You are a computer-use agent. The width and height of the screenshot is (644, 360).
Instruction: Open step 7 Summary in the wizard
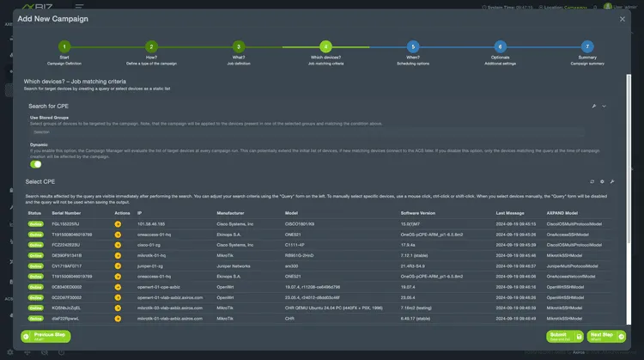586,47
